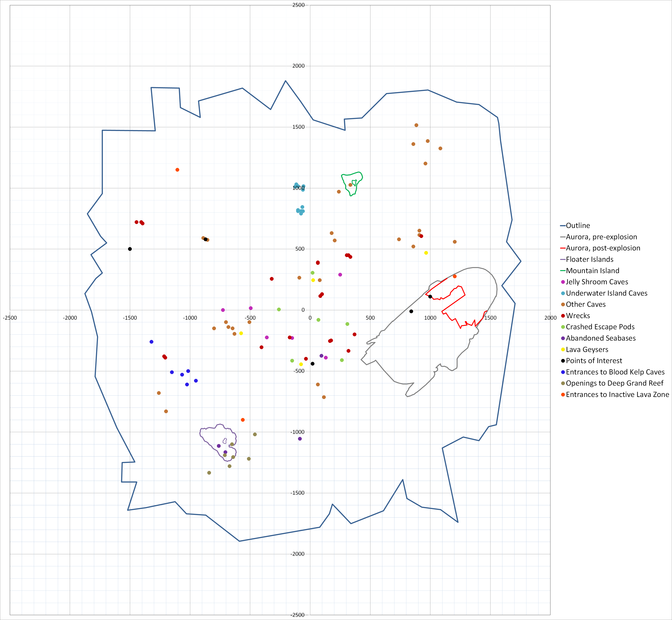The width and height of the screenshot is (672, 620).
Task: Click brown cave point inside Mountain Island outline
Action: (x=350, y=185)
